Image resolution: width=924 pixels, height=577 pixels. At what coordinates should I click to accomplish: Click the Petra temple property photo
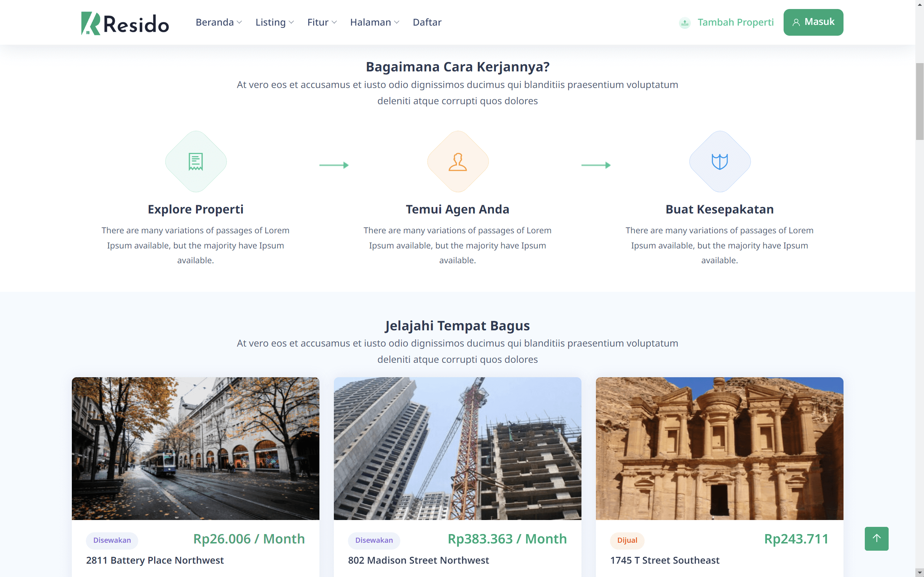[719, 448]
